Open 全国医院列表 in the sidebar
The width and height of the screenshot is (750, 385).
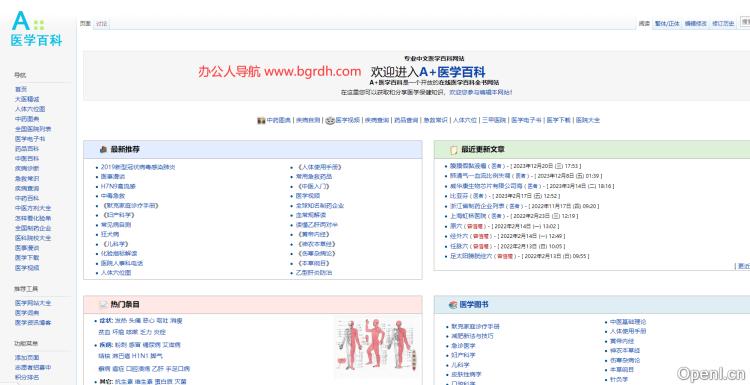(33, 129)
